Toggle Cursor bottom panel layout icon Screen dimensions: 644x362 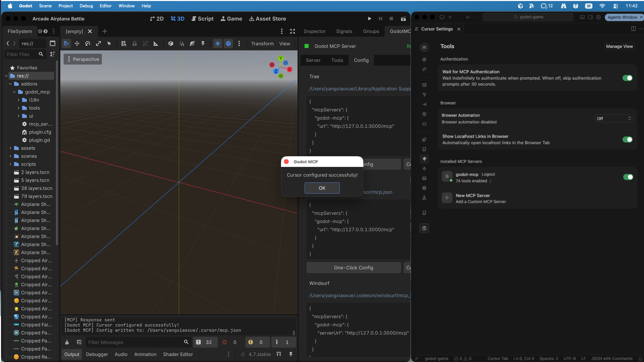(582, 17)
